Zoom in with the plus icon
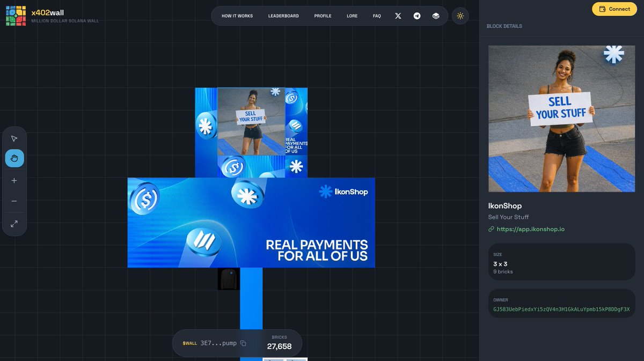The width and height of the screenshot is (644, 361). (x=14, y=181)
